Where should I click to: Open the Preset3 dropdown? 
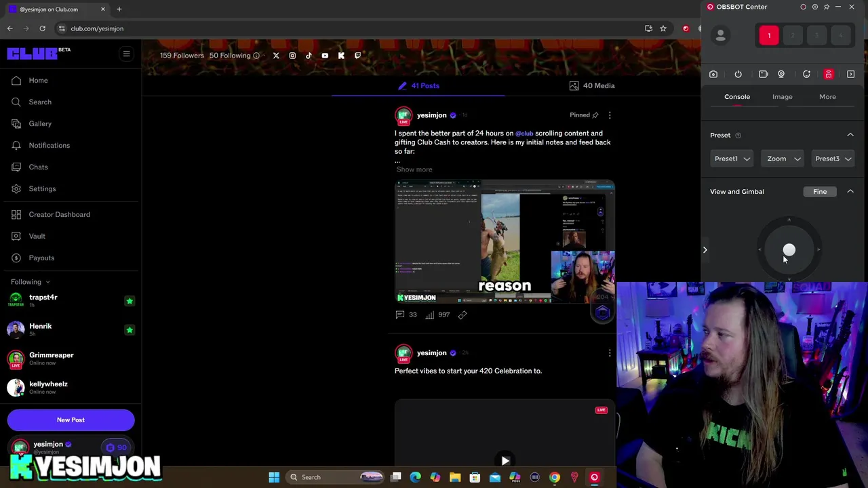833,159
